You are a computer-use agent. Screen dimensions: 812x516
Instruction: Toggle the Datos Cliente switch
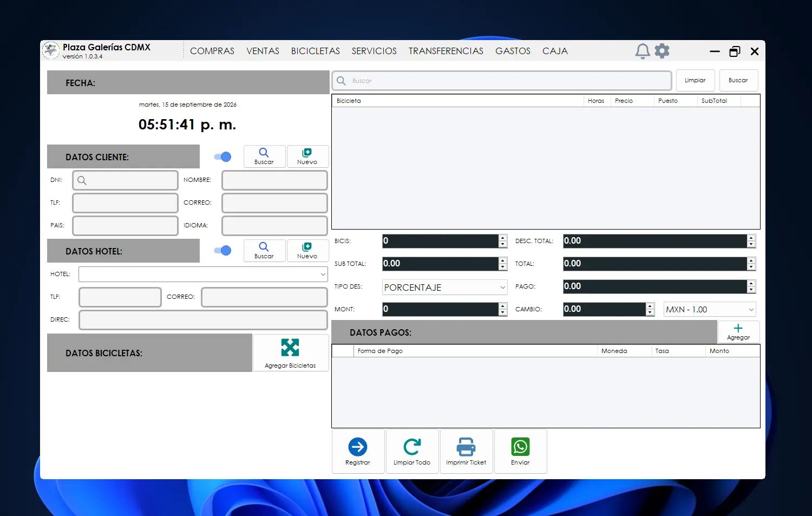(222, 157)
